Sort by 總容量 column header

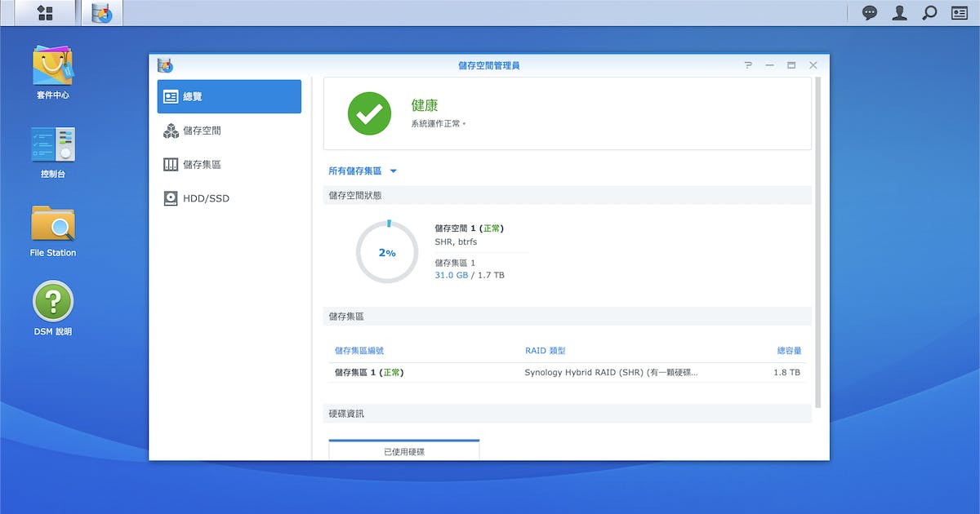point(789,351)
